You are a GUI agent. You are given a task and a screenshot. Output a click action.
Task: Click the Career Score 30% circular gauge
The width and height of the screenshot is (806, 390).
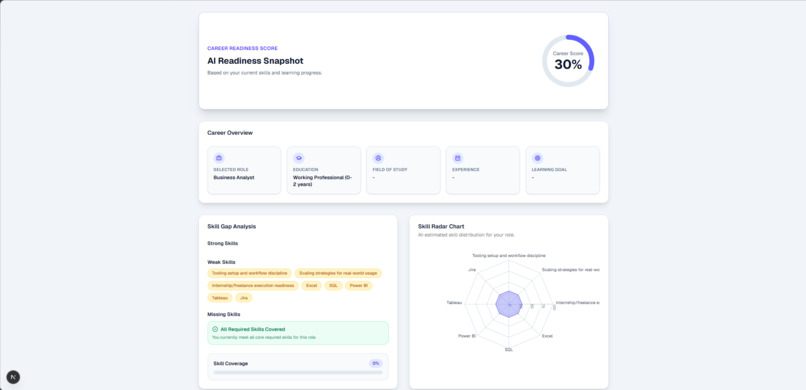(568, 61)
